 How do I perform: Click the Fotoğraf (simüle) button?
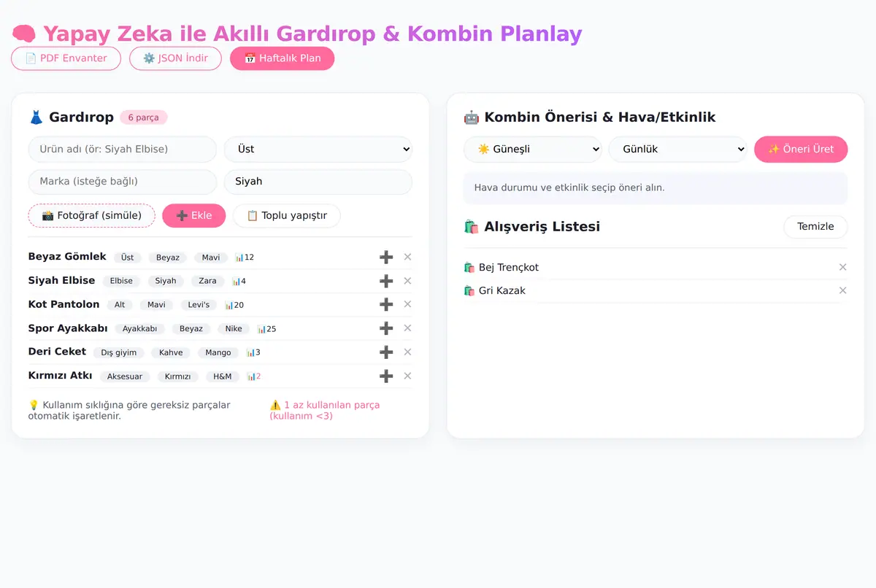coord(91,216)
